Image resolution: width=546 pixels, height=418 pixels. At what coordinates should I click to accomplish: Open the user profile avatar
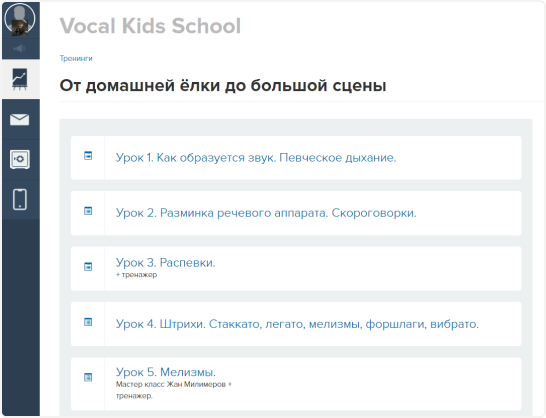pyautogui.click(x=20, y=19)
